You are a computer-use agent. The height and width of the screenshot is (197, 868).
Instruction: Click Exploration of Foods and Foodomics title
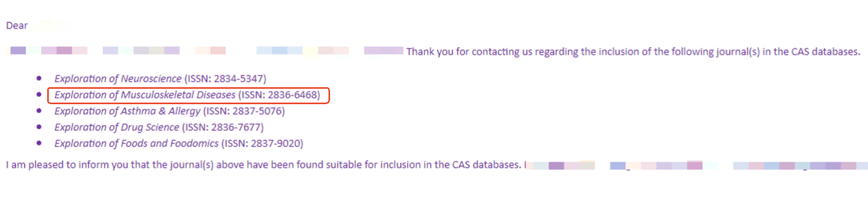coord(137,144)
